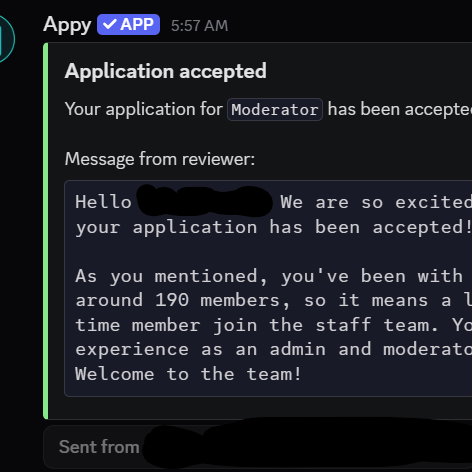
Task: Click 'has been accepted' after the Moderator tag
Action: [400, 109]
